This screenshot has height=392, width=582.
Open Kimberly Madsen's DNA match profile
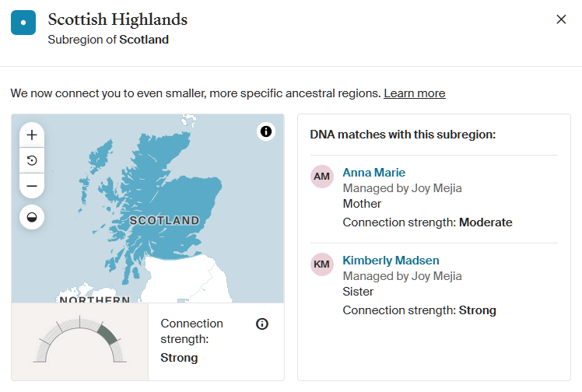tap(391, 261)
